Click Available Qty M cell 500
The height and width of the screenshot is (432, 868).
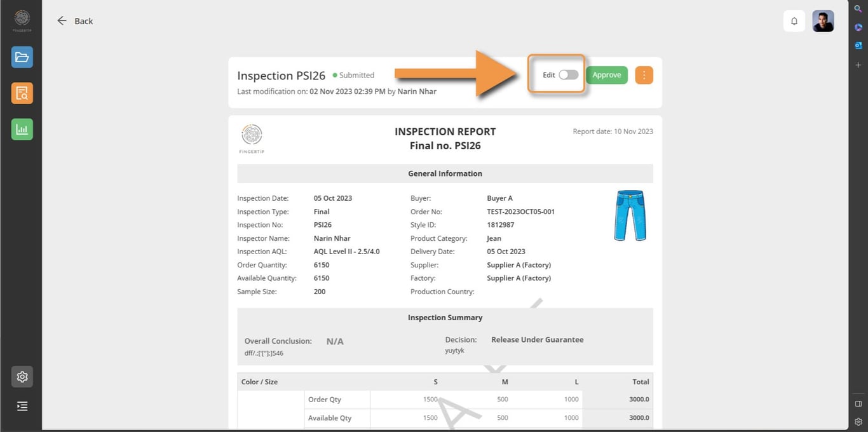point(503,418)
